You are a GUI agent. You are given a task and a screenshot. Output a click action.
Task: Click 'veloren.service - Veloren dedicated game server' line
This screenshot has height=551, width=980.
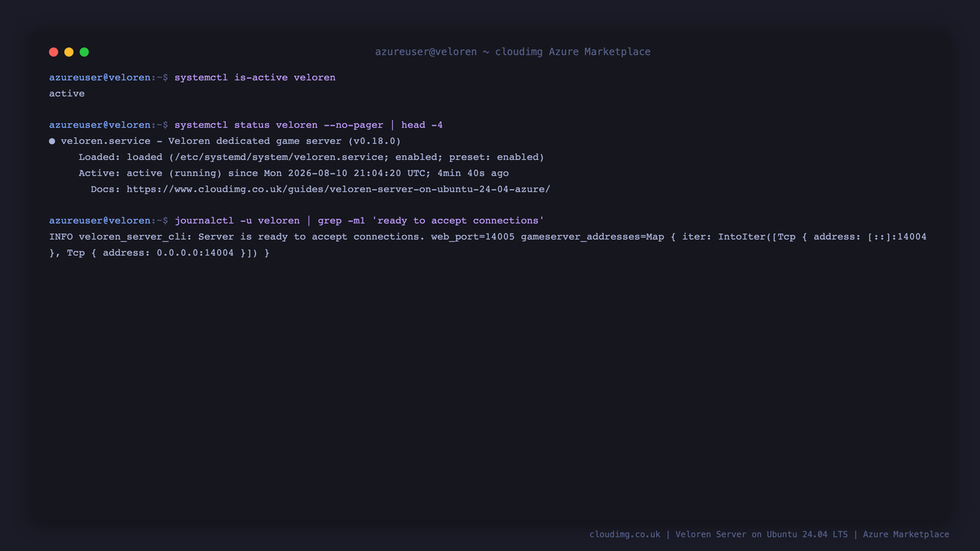pyautogui.click(x=230, y=141)
